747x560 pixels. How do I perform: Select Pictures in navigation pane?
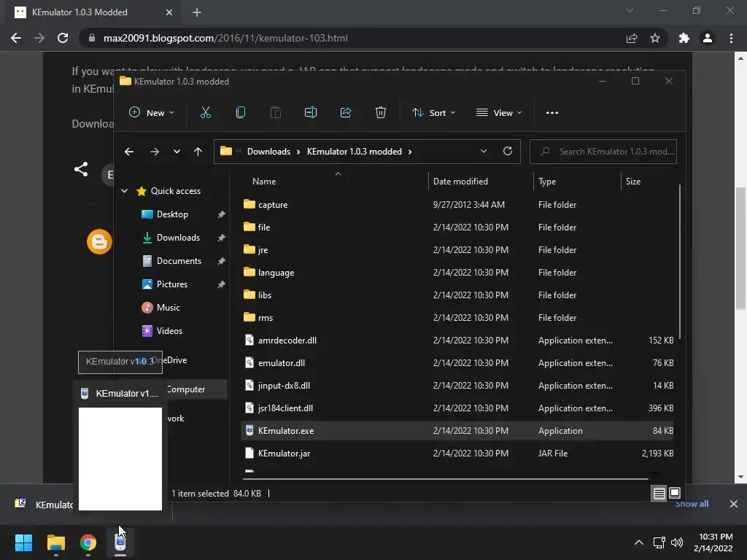pyautogui.click(x=172, y=284)
